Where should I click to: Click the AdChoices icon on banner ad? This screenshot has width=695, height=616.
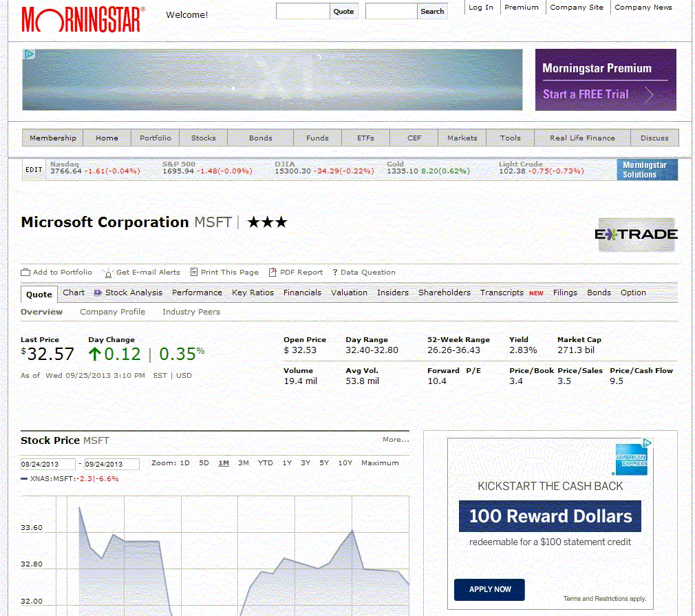[x=29, y=54]
